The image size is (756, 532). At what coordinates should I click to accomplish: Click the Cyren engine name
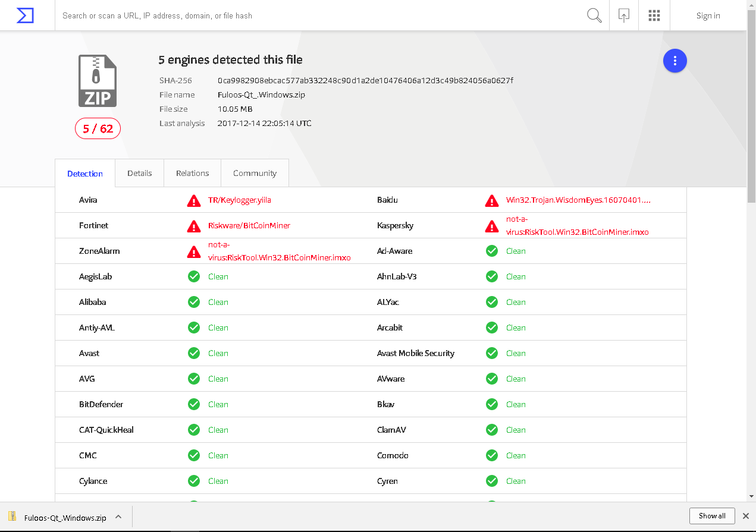387,481
